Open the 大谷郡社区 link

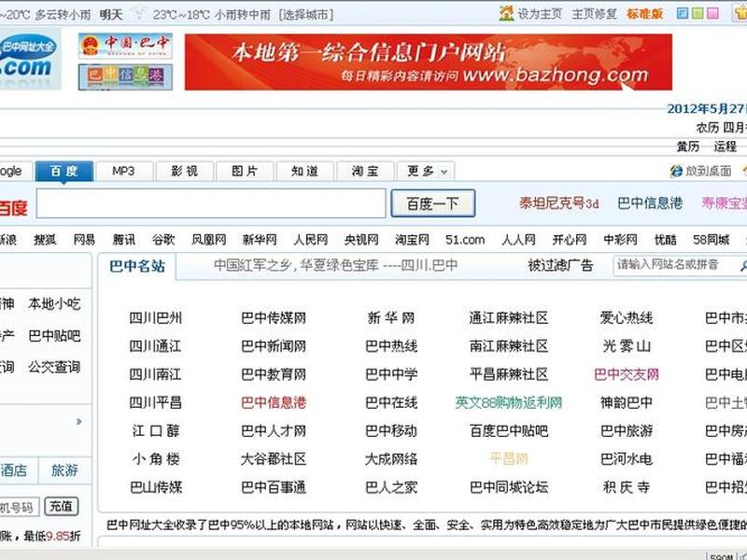click(274, 459)
